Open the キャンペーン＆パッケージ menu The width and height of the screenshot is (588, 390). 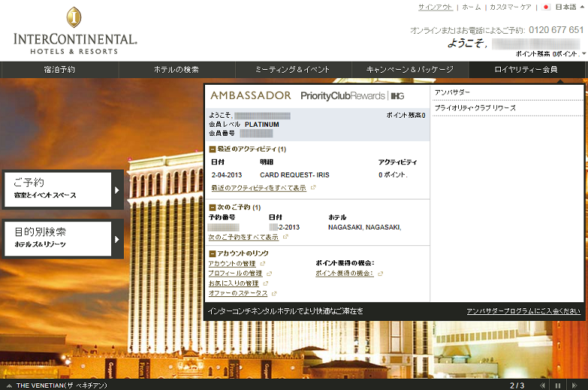coord(410,70)
